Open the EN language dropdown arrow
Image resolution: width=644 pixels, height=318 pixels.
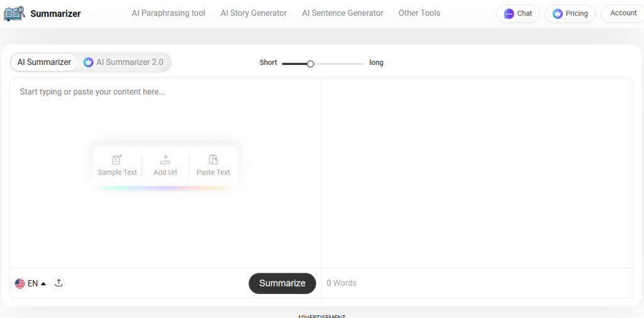click(x=43, y=283)
